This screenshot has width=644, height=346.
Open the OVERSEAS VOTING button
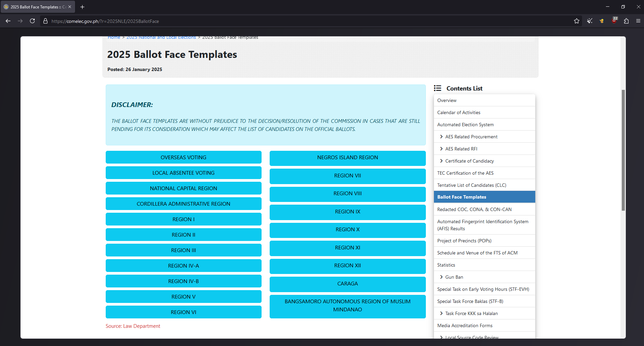point(183,157)
